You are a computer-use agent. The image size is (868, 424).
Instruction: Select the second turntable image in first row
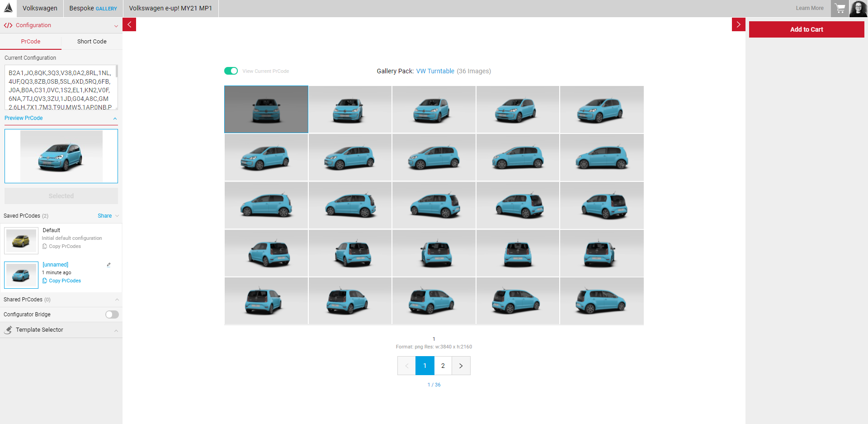point(350,109)
